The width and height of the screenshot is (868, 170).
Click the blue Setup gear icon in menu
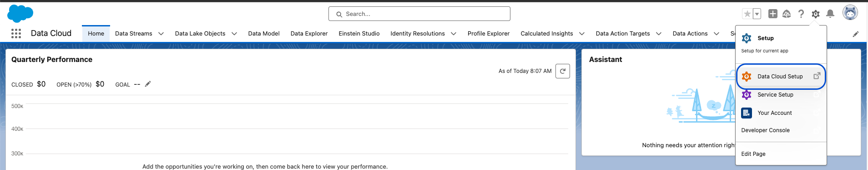click(x=747, y=38)
